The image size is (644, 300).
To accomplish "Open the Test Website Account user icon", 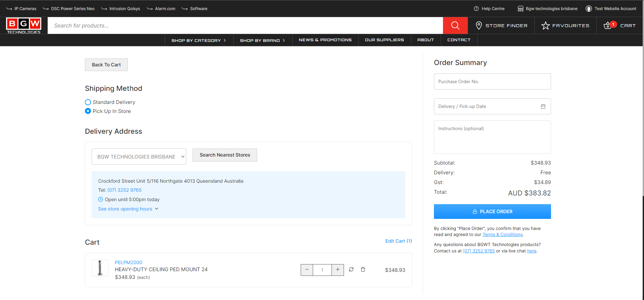I will click(589, 9).
